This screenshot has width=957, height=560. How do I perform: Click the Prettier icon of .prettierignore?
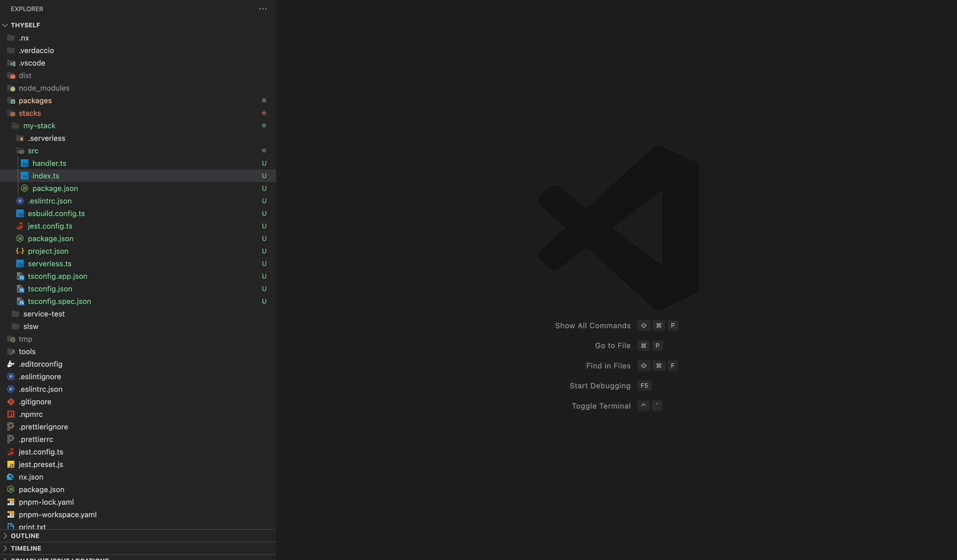pyautogui.click(x=11, y=427)
